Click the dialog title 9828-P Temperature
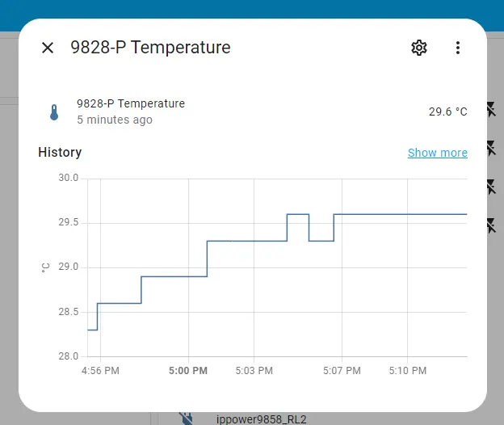 (x=150, y=48)
